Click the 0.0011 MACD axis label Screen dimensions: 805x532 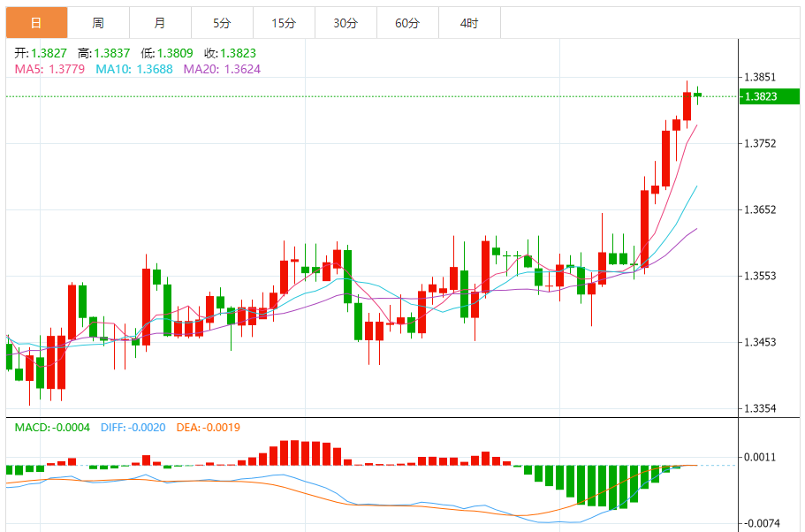pyautogui.click(x=760, y=457)
